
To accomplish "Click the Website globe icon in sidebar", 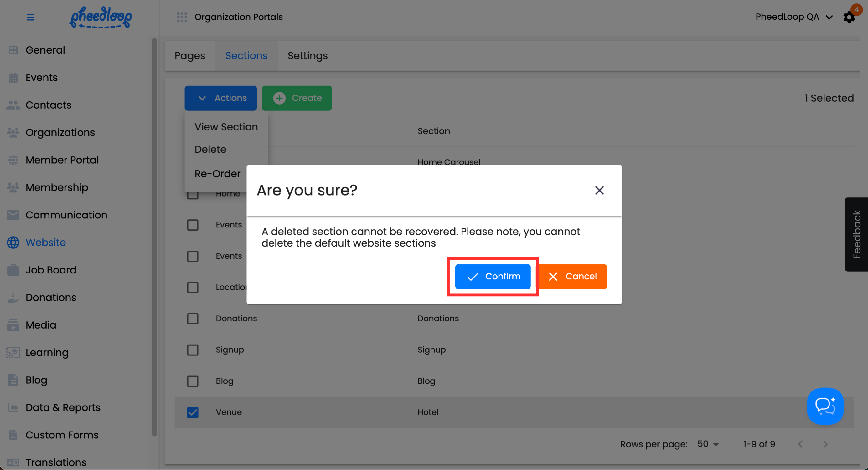I will 13,243.
